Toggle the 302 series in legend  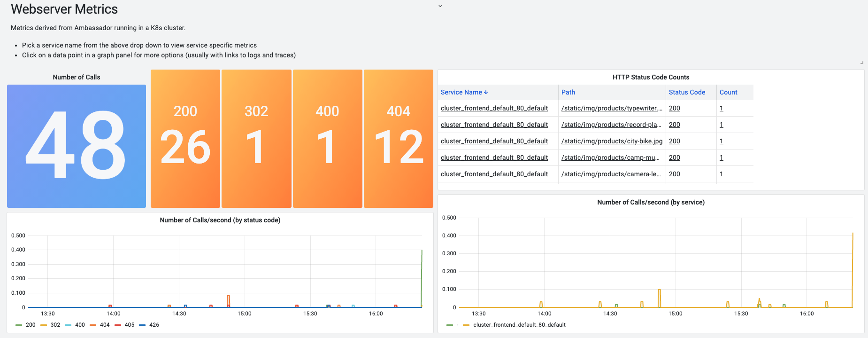coord(55,325)
